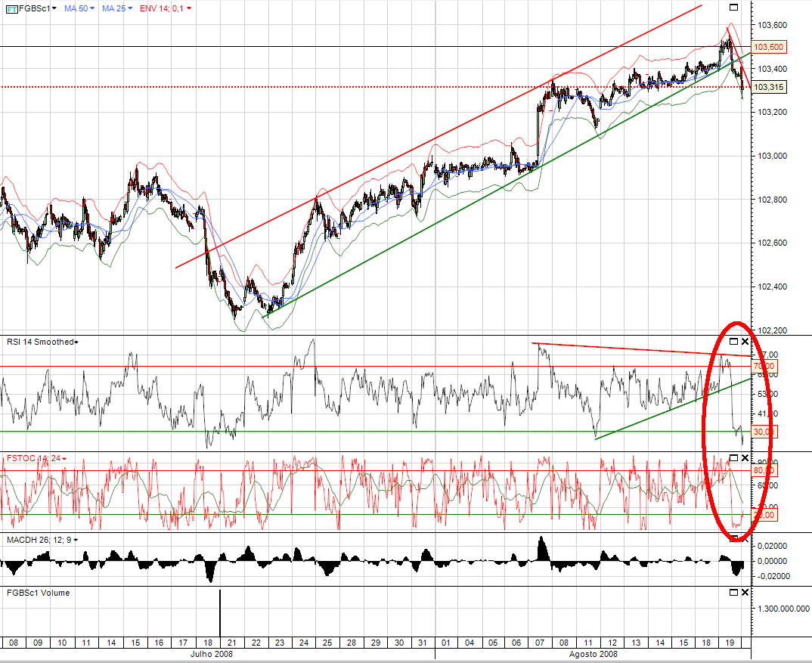Screen dimensions: 812x663
Task: Click the FT instrument icon beside FGBSc1
Action: pyautogui.click(x=12, y=9)
